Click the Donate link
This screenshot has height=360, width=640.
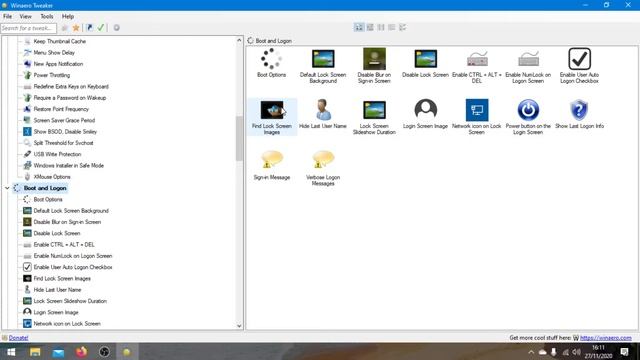pyautogui.click(x=18, y=338)
